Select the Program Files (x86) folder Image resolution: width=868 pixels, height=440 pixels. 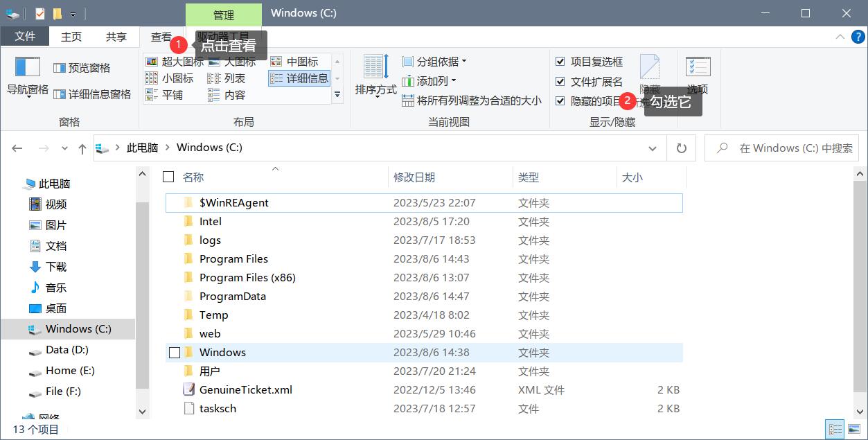coord(424,278)
